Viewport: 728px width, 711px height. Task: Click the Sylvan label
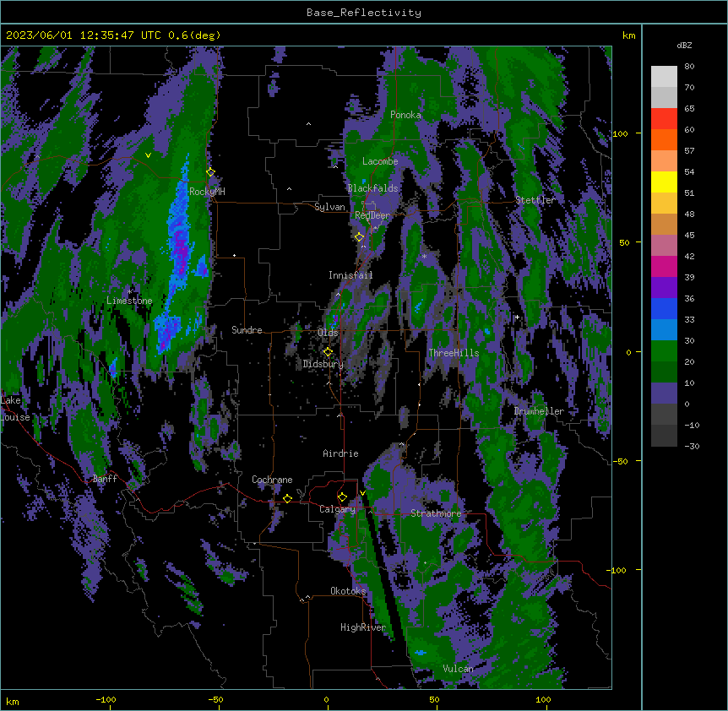pyautogui.click(x=329, y=207)
